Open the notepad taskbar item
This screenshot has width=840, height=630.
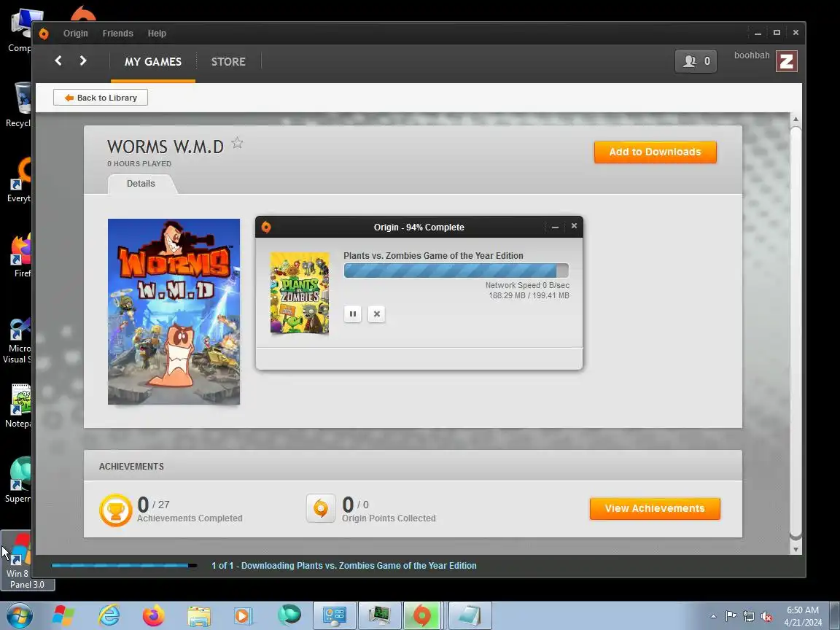click(470, 615)
